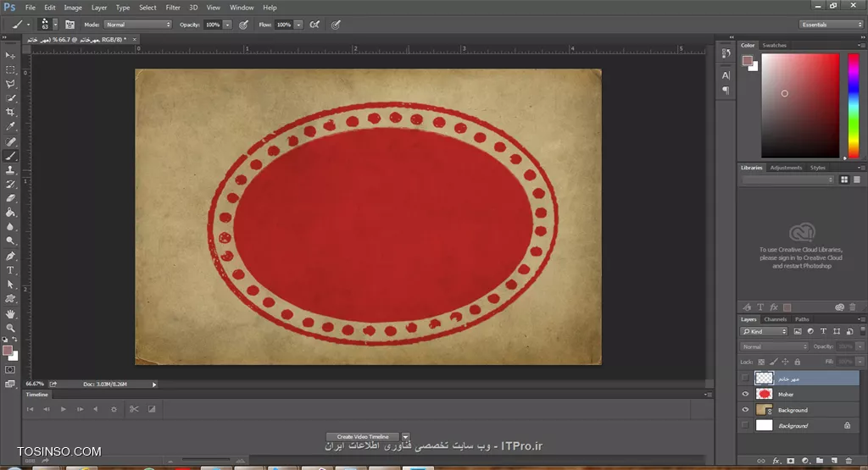868x470 pixels.
Task: Select the History Brush tool
Action: point(10,184)
